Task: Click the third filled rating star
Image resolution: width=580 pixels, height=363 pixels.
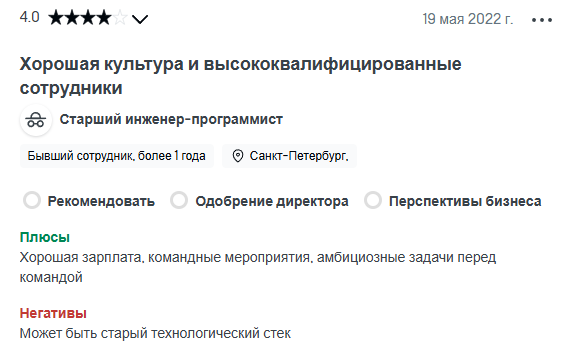Action: 88,18
